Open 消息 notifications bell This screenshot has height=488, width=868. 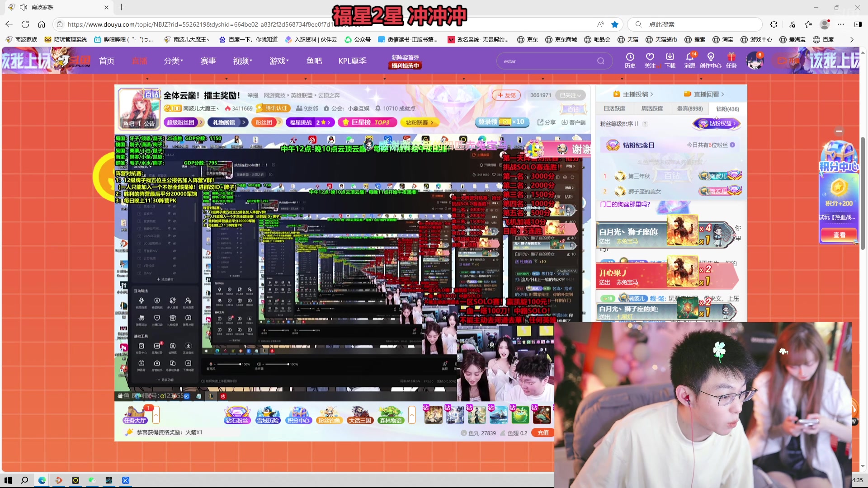(x=690, y=61)
